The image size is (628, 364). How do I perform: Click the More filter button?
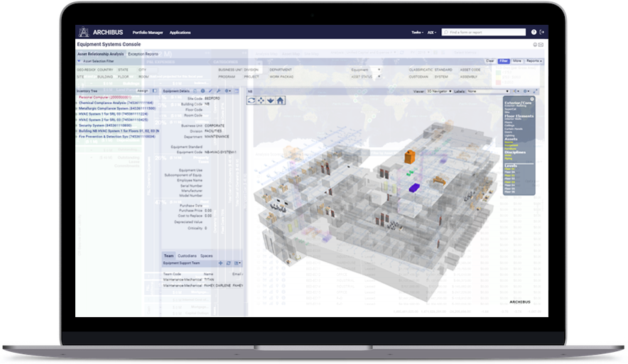[x=517, y=61]
